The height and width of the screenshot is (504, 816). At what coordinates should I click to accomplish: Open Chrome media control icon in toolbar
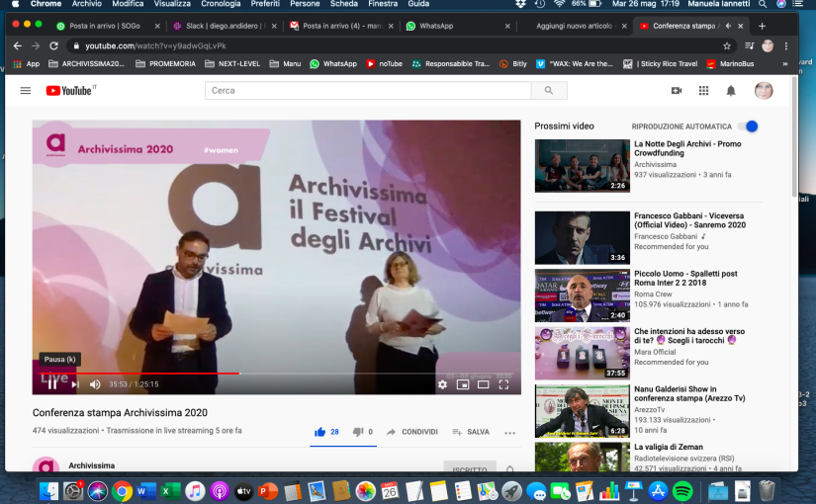click(749, 45)
